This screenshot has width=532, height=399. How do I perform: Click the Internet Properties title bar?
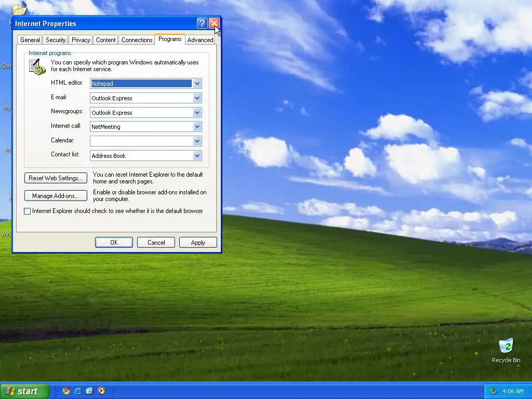coord(105,23)
